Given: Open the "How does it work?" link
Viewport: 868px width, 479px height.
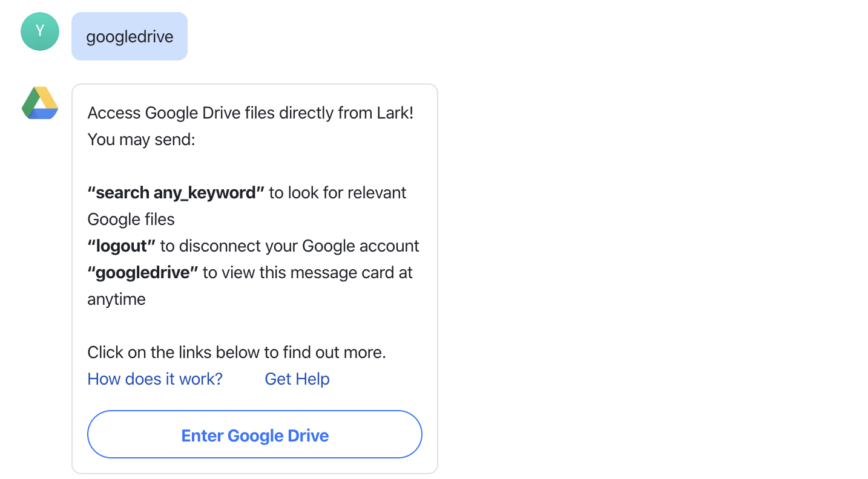Looking at the screenshot, I should [155, 379].
